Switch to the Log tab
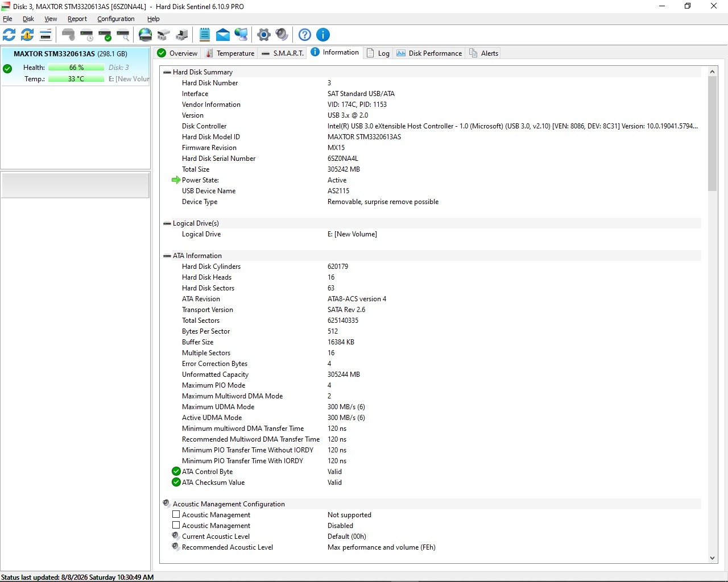 [378, 53]
